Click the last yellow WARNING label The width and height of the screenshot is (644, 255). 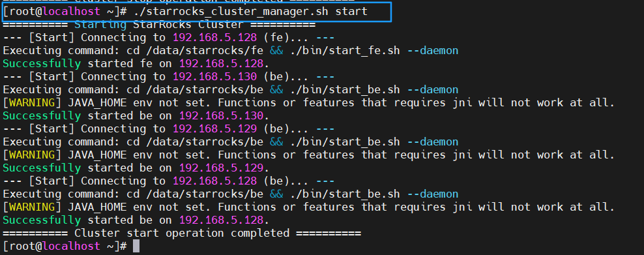[32, 207]
